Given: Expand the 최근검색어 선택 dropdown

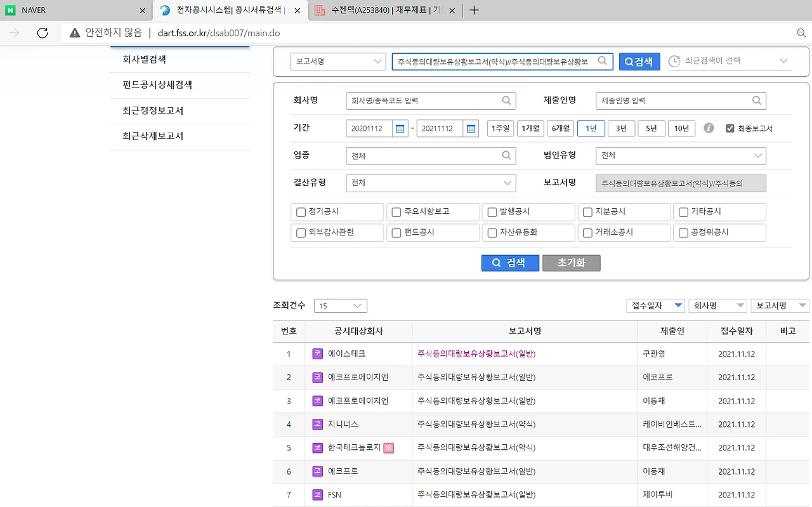Looking at the screenshot, I should pyautogui.click(x=730, y=61).
